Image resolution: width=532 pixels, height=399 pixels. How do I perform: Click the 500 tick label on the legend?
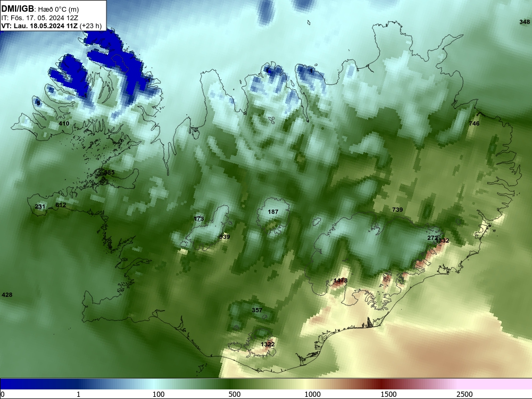pyautogui.click(x=235, y=394)
